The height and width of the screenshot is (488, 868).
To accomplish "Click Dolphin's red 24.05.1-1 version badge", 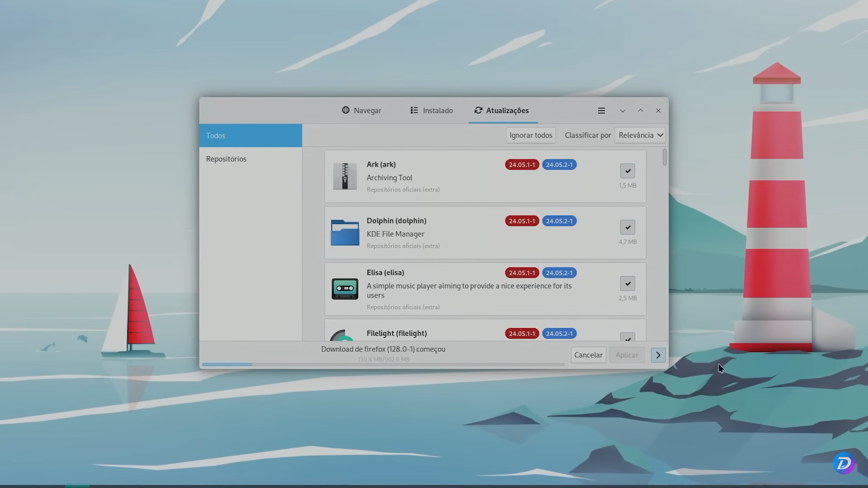I will (x=522, y=221).
